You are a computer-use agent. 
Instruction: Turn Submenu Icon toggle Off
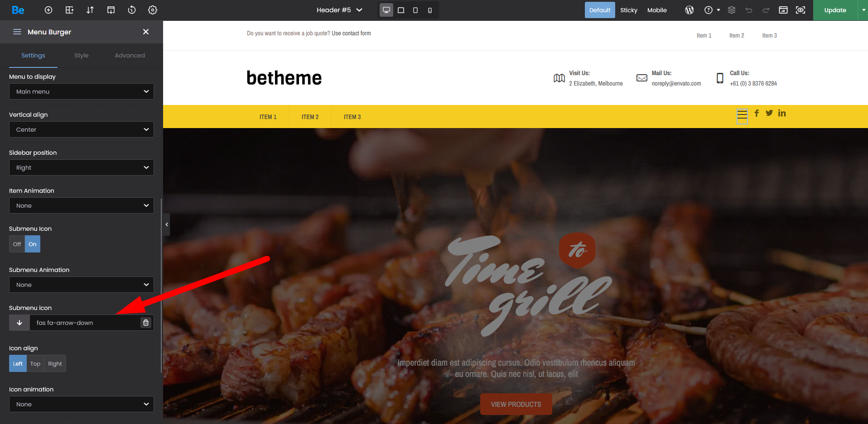17,244
